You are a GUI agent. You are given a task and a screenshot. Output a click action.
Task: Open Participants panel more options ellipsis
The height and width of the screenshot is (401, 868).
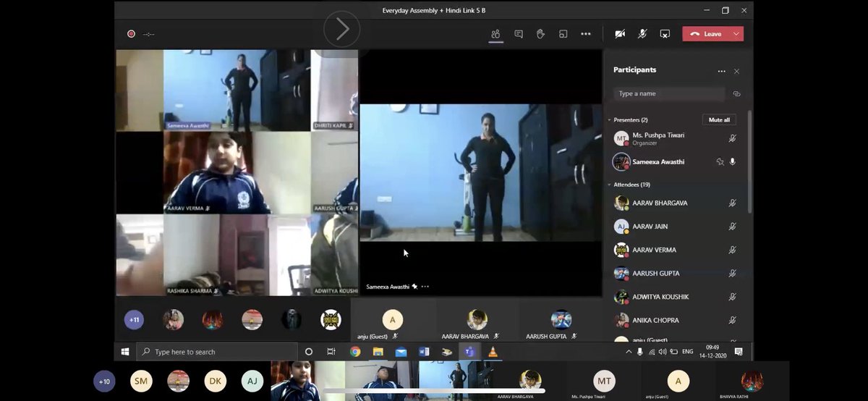point(721,71)
